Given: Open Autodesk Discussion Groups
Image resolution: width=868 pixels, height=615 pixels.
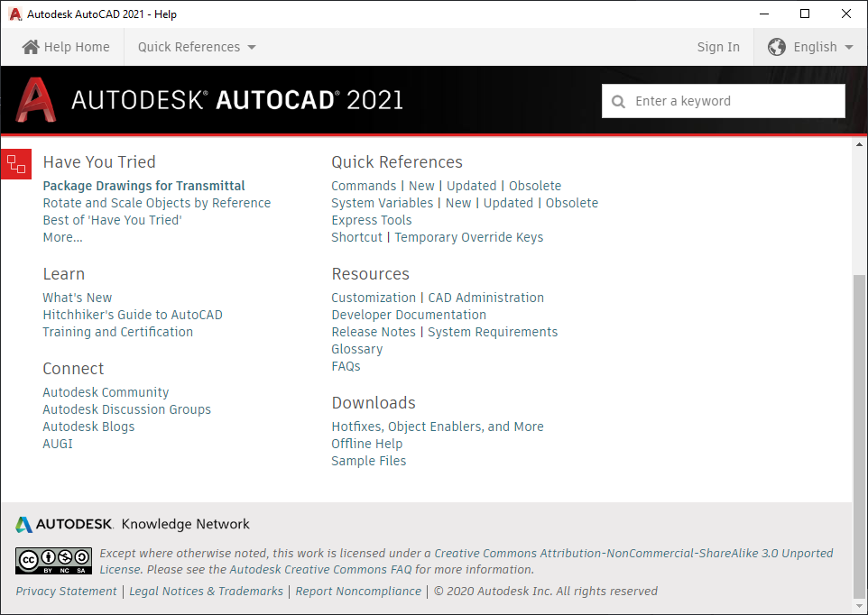Looking at the screenshot, I should click(x=126, y=409).
